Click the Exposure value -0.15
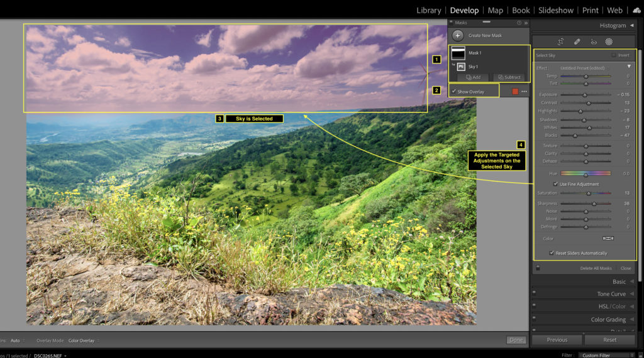The height and width of the screenshot is (358, 644). tap(623, 95)
